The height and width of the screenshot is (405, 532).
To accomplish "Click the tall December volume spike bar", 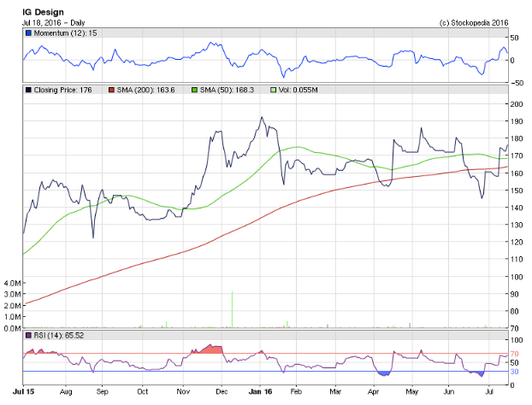I will 232,309.
